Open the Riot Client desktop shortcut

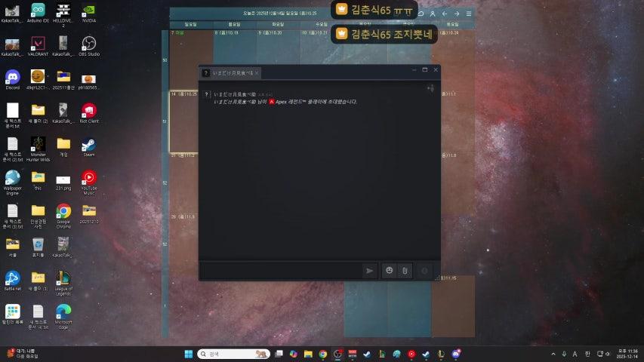tap(89, 113)
